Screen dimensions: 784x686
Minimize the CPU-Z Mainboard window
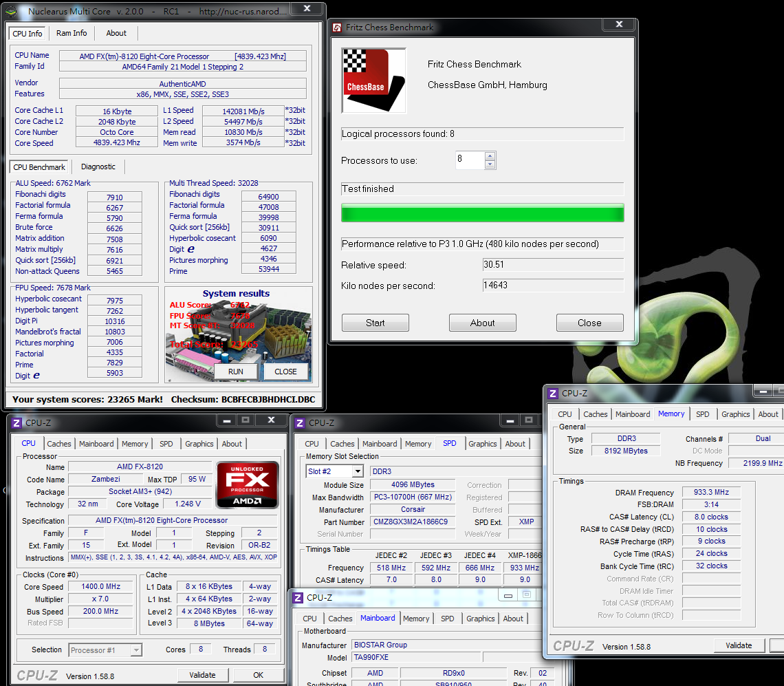click(508, 595)
